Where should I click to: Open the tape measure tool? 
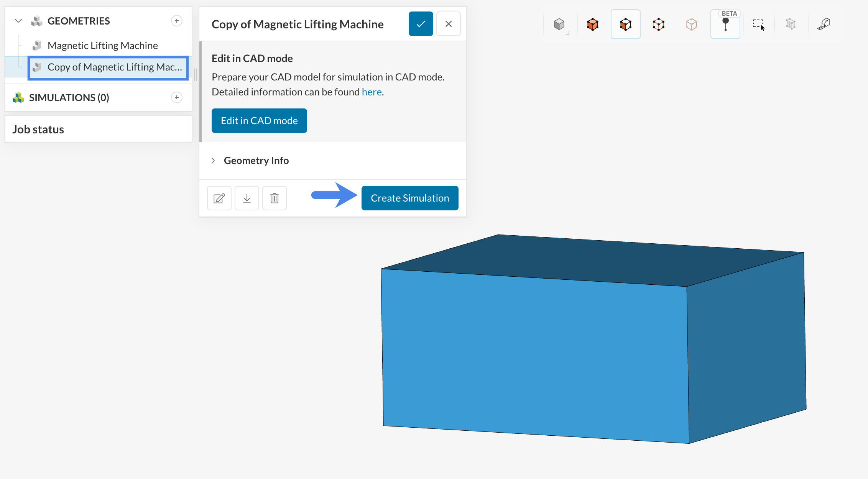(824, 25)
